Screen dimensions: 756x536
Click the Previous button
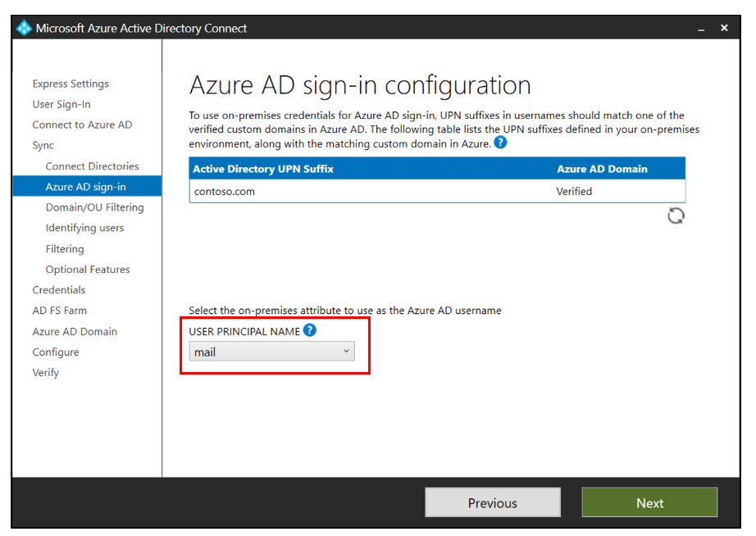(492, 502)
